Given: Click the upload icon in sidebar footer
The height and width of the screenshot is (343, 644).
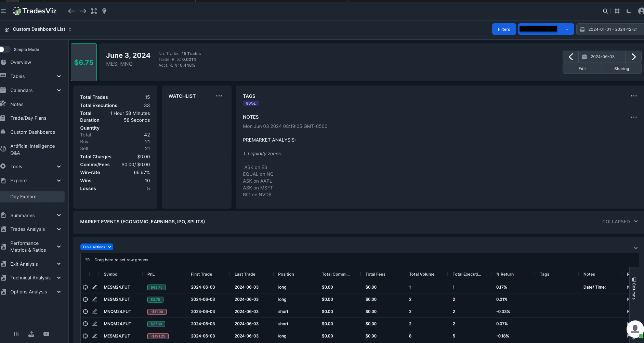Looking at the screenshot, I should (x=31, y=334).
